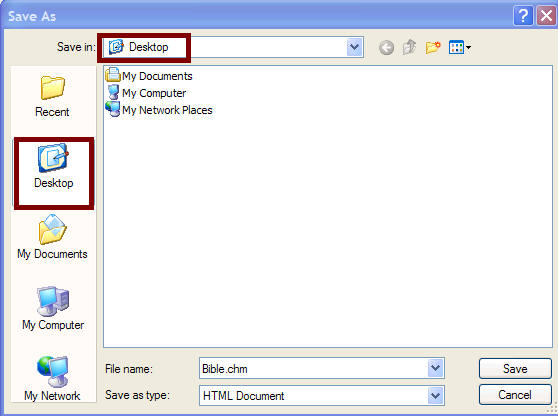558x416 pixels.
Task: Go up one folder level
Action: tap(409, 47)
